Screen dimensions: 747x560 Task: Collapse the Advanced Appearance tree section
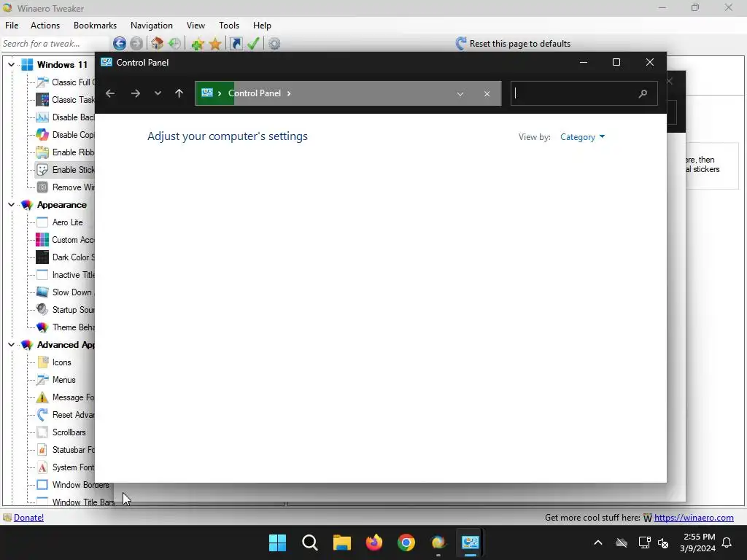[x=11, y=345]
